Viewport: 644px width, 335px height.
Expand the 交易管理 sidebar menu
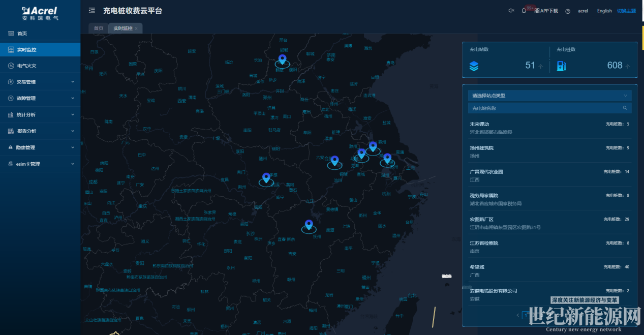click(40, 82)
